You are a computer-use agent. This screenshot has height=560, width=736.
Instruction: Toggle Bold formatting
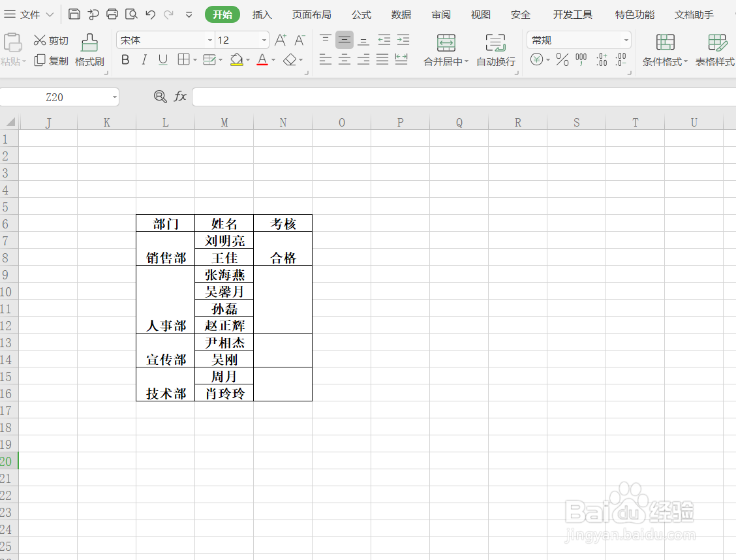(125, 59)
